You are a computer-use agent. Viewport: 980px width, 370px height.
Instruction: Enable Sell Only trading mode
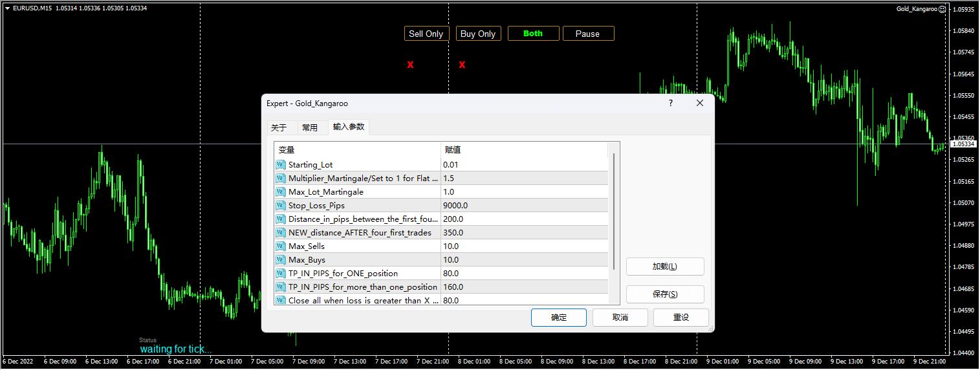pos(426,34)
